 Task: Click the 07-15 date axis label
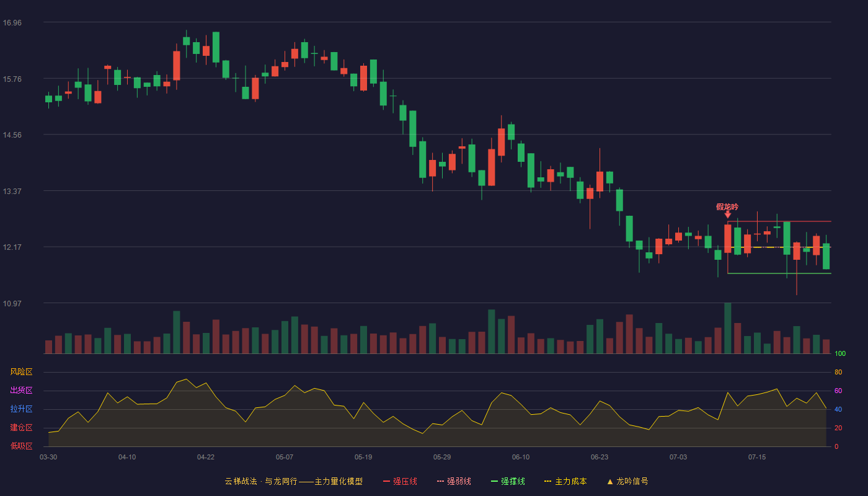pyautogui.click(x=757, y=457)
